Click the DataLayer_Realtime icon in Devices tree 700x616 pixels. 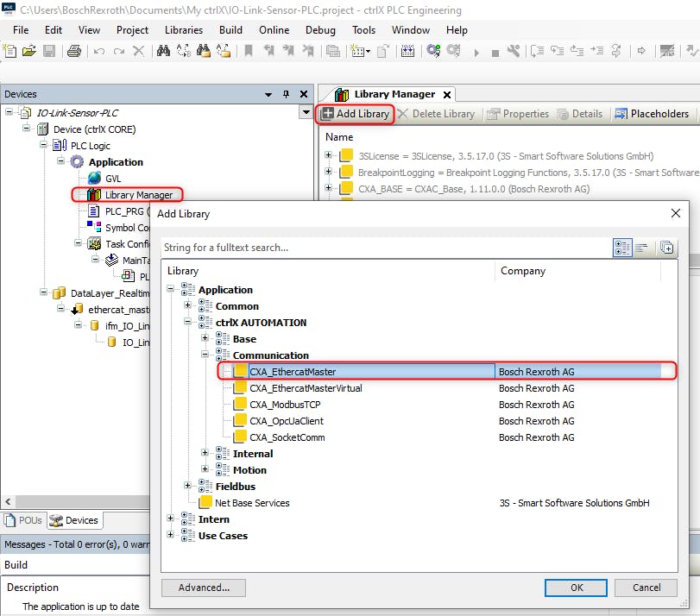(60, 292)
